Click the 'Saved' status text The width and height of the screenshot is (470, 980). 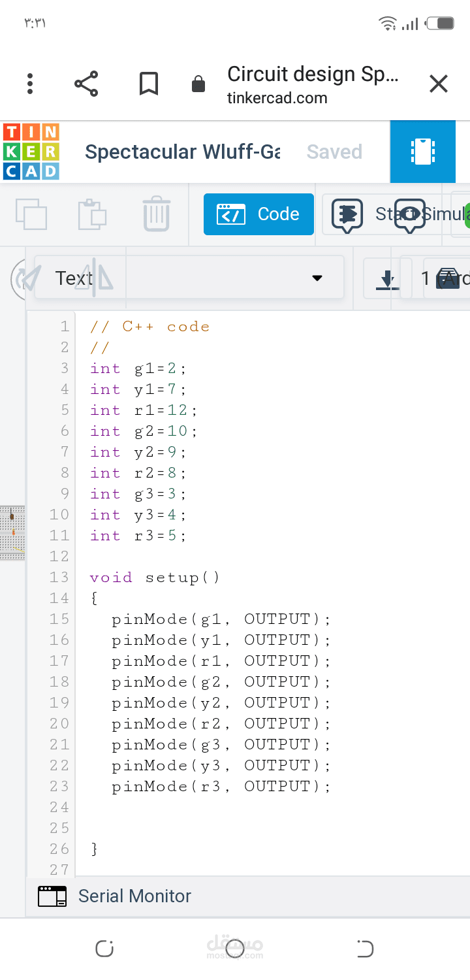[334, 152]
